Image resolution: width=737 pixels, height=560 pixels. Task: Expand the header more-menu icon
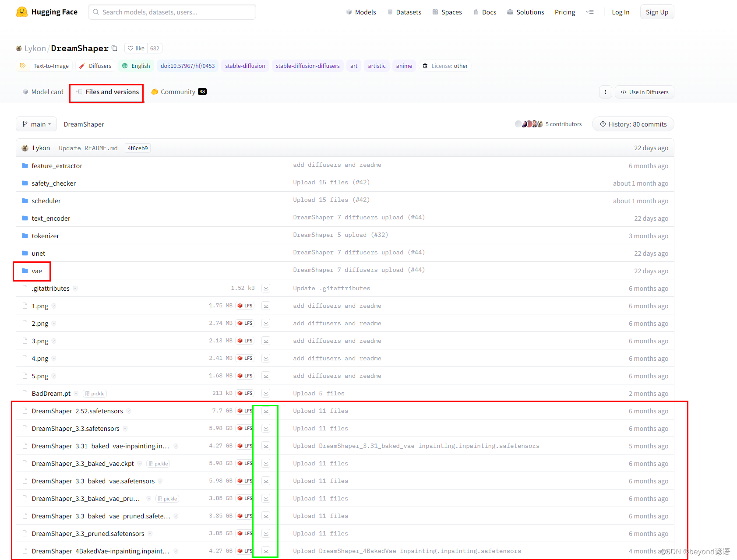(590, 12)
